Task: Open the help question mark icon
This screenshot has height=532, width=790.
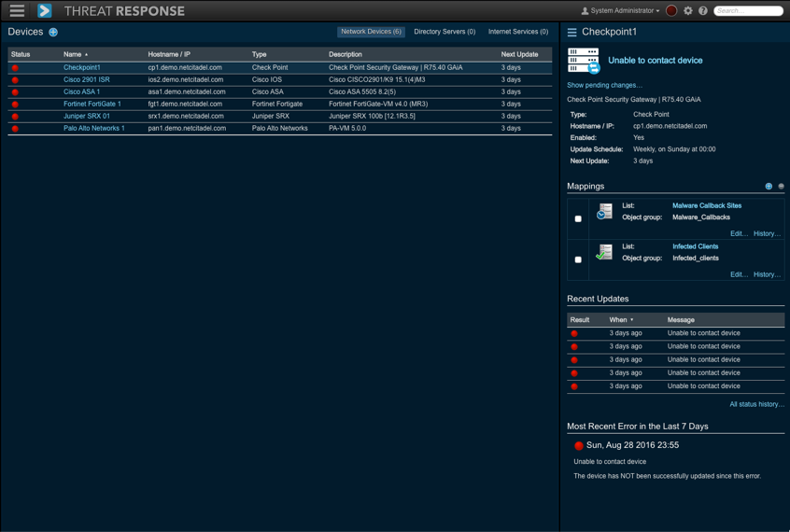Action: (703, 11)
